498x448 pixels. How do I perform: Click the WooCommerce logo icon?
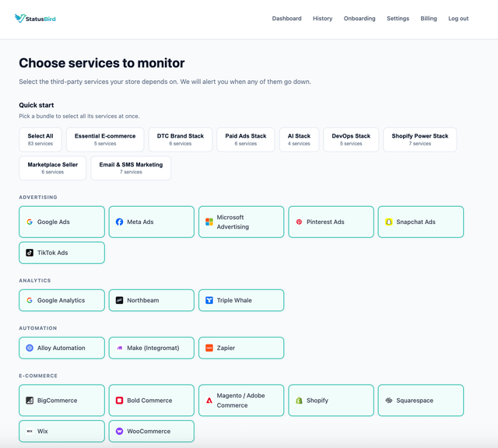click(119, 431)
